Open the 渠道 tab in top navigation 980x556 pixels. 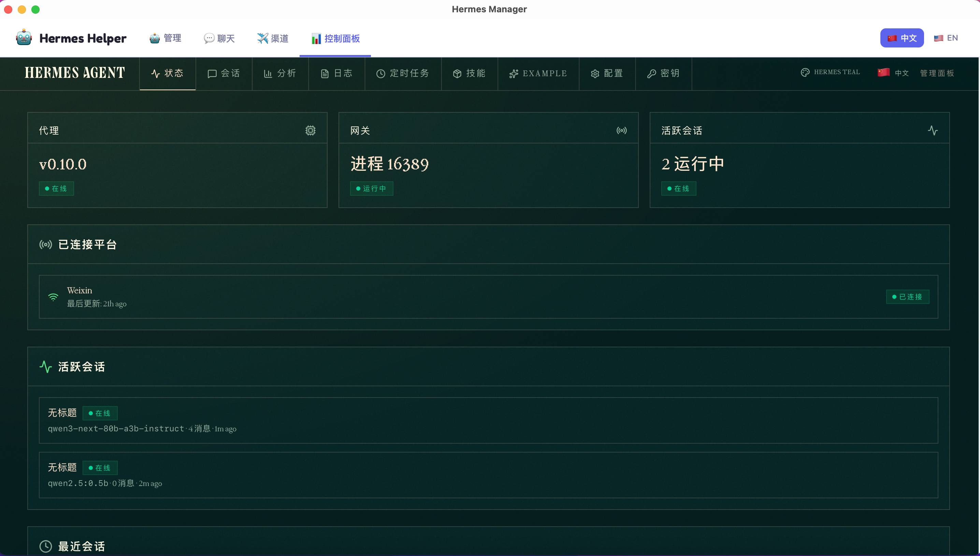coord(273,38)
